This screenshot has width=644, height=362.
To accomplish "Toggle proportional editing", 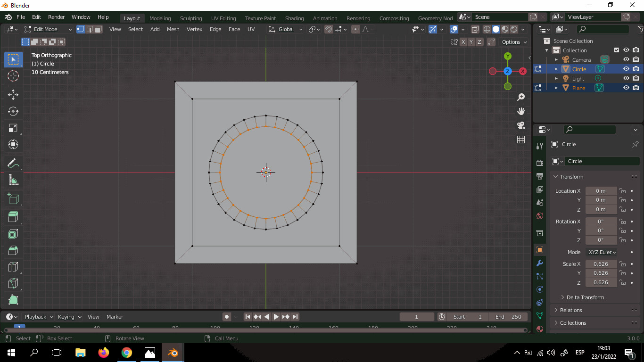I will click(355, 29).
